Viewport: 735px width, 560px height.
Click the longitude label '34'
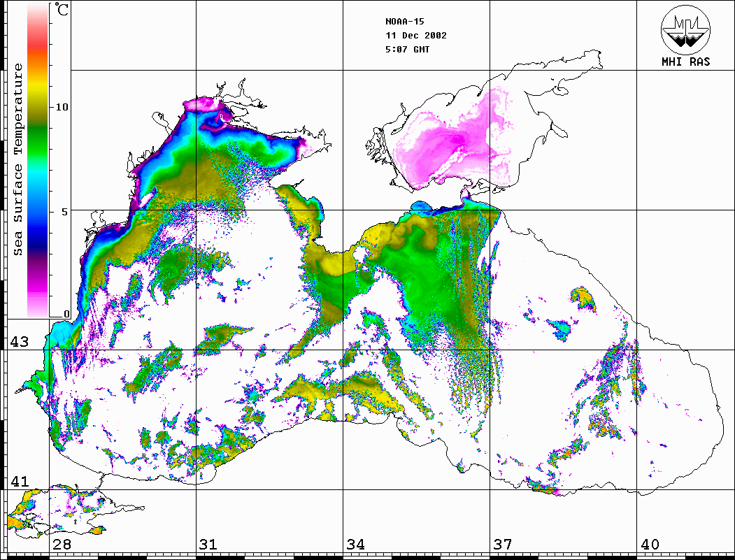tap(355, 545)
